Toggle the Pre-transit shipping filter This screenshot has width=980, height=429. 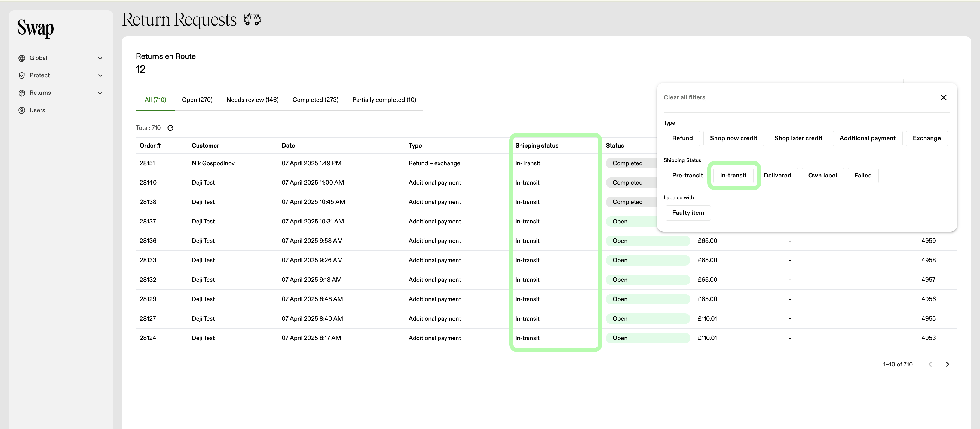tap(687, 175)
